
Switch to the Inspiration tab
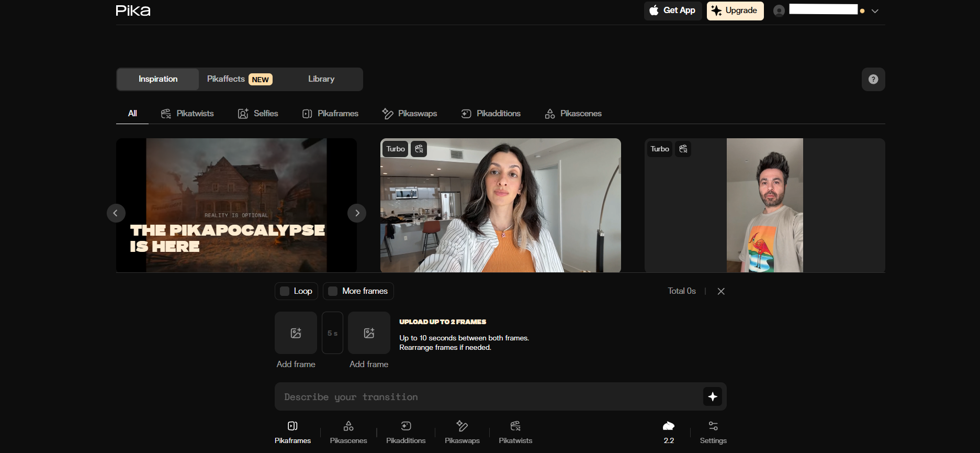(158, 79)
